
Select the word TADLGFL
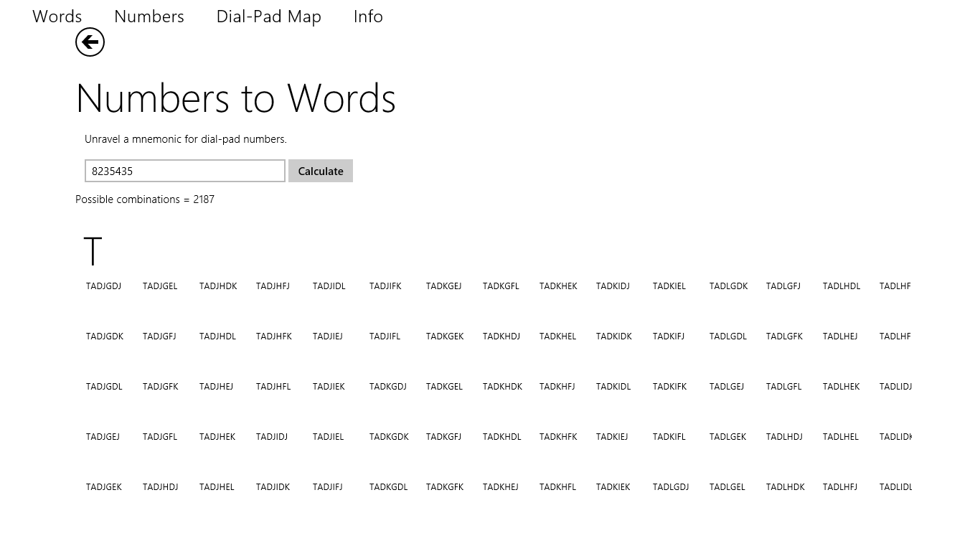pos(783,387)
